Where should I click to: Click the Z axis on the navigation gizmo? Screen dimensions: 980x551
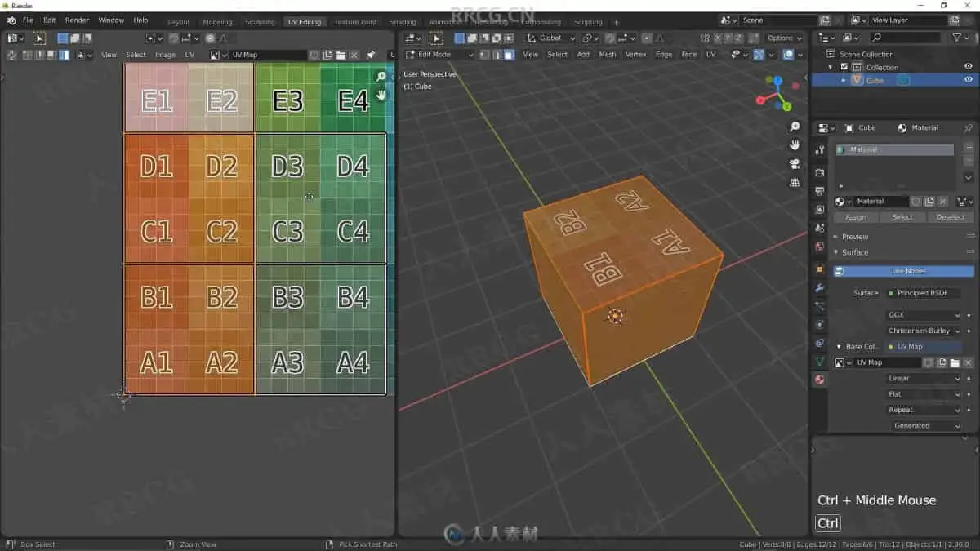[x=777, y=81]
